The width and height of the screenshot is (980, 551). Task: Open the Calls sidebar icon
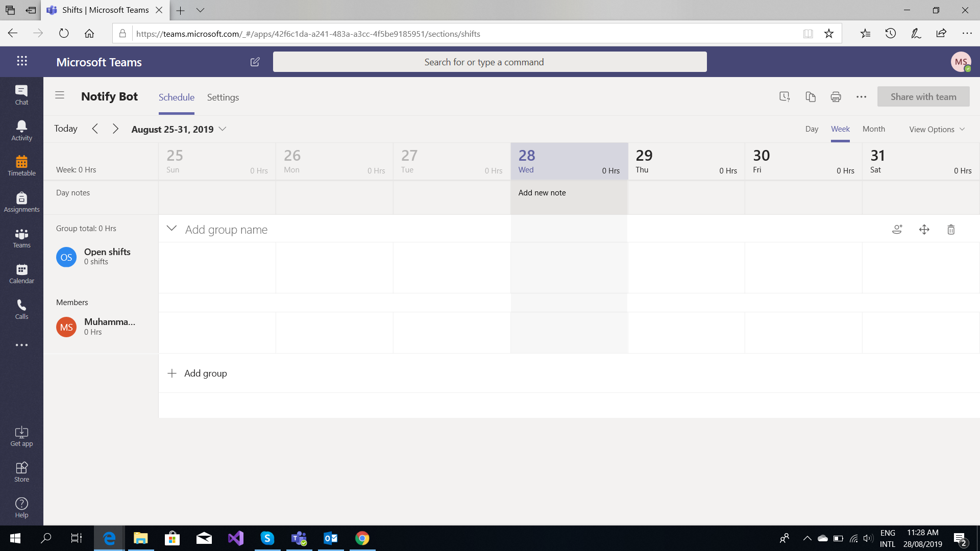pyautogui.click(x=21, y=309)
